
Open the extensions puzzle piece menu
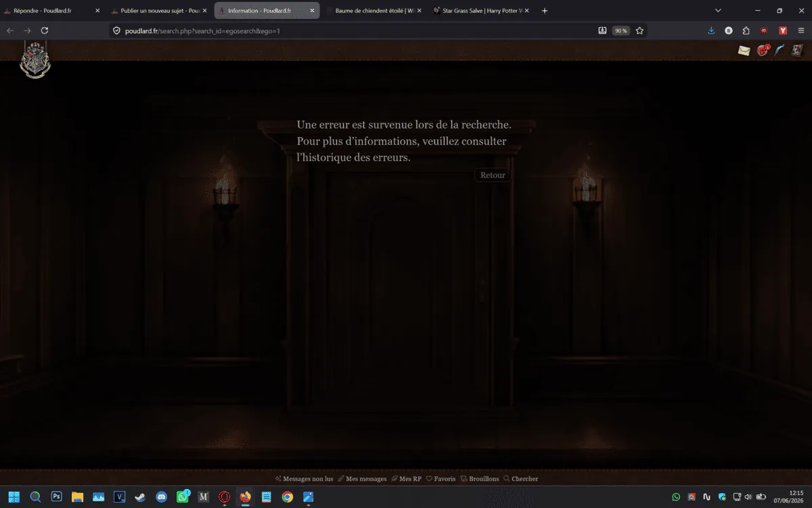[746, 30]
